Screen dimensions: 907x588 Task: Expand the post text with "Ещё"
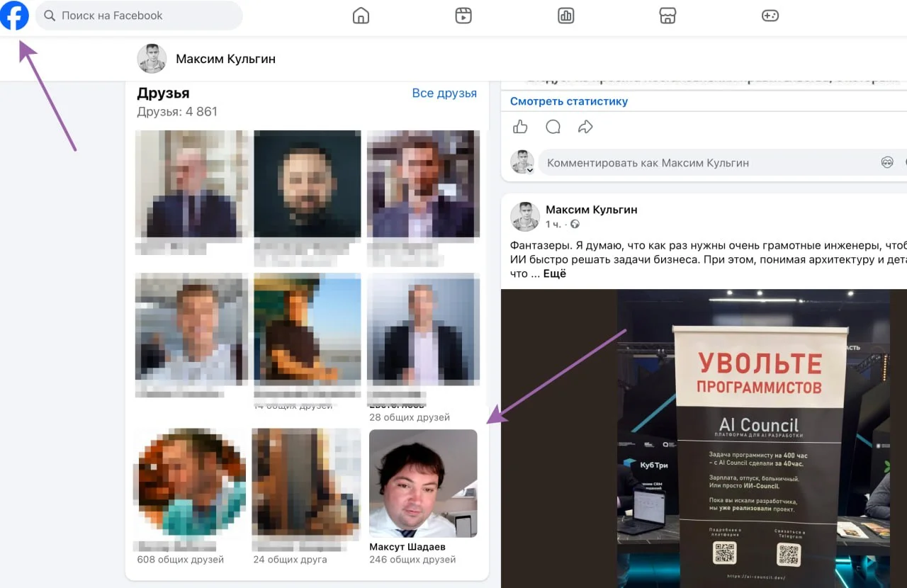pos(555,273)
